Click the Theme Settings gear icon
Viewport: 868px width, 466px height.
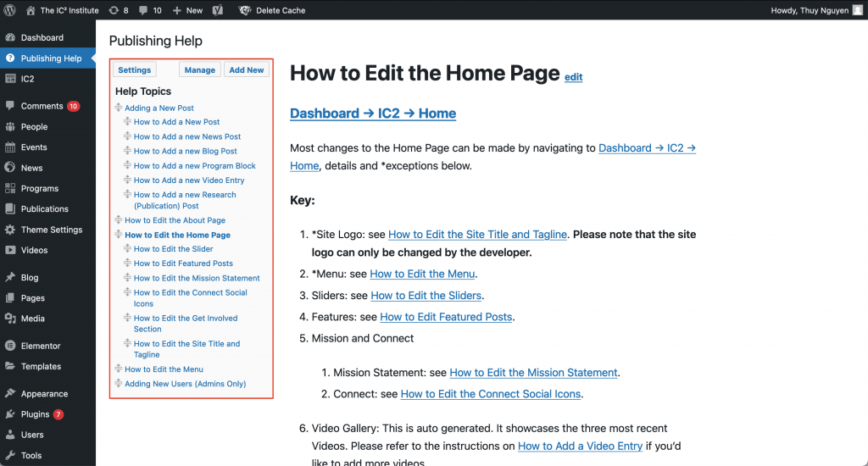[x=10, y=229]
